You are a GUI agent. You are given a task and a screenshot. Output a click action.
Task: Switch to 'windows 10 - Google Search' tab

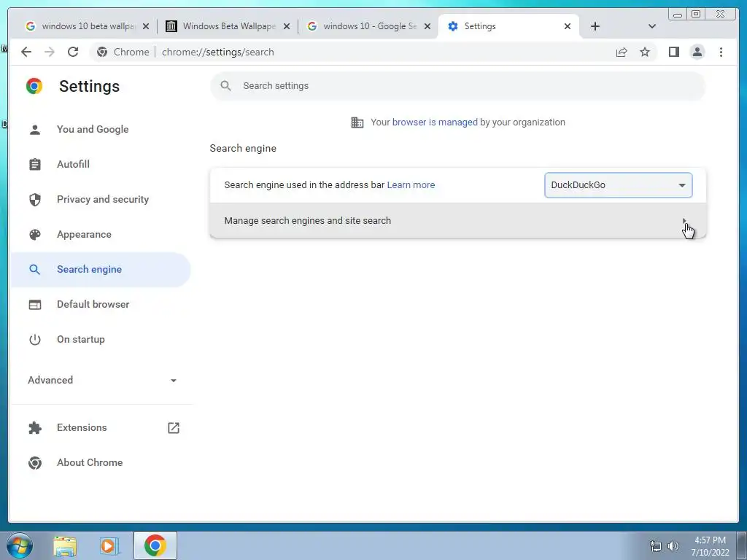[368, 26]
